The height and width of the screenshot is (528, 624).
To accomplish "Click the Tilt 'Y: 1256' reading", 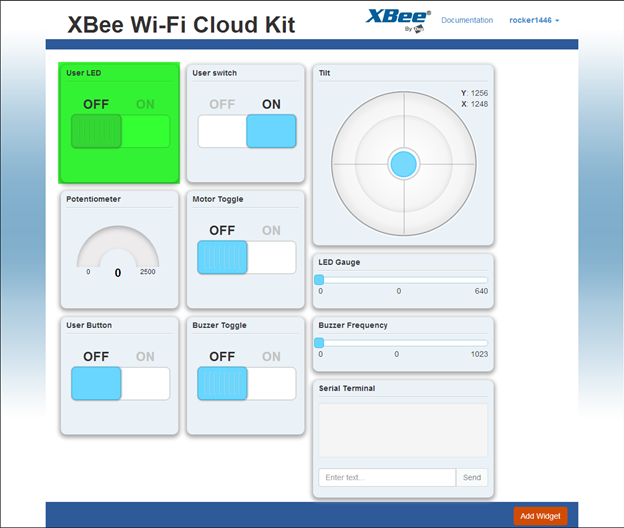I will point(474,93).
